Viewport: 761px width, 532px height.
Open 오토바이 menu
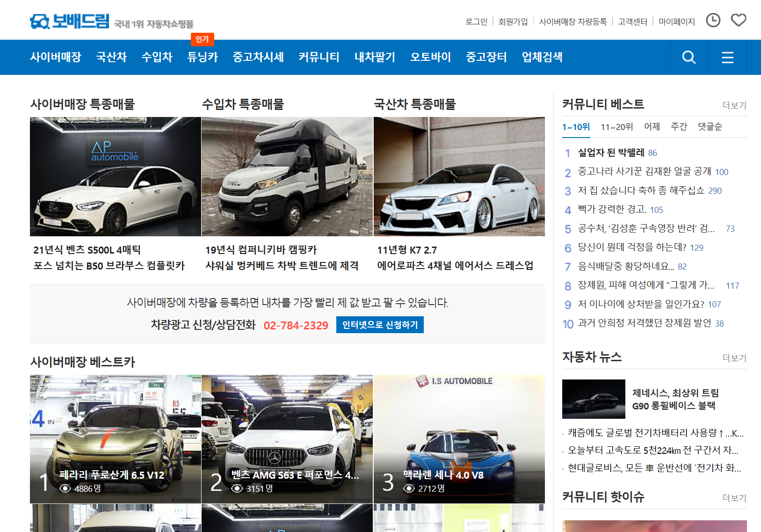(x=430, y=57)
